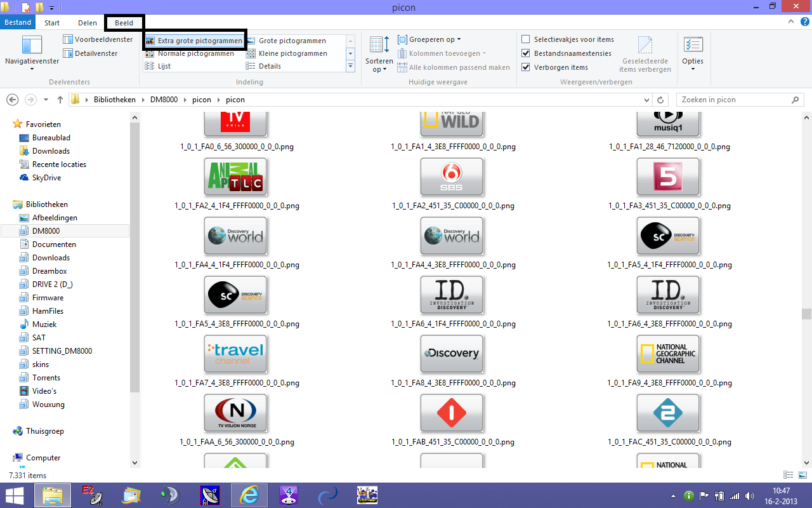Image resolution: width=812 pixels, height=508 pixels.
Task: Switch to details view via status bar icon
Action: [789, 475]
